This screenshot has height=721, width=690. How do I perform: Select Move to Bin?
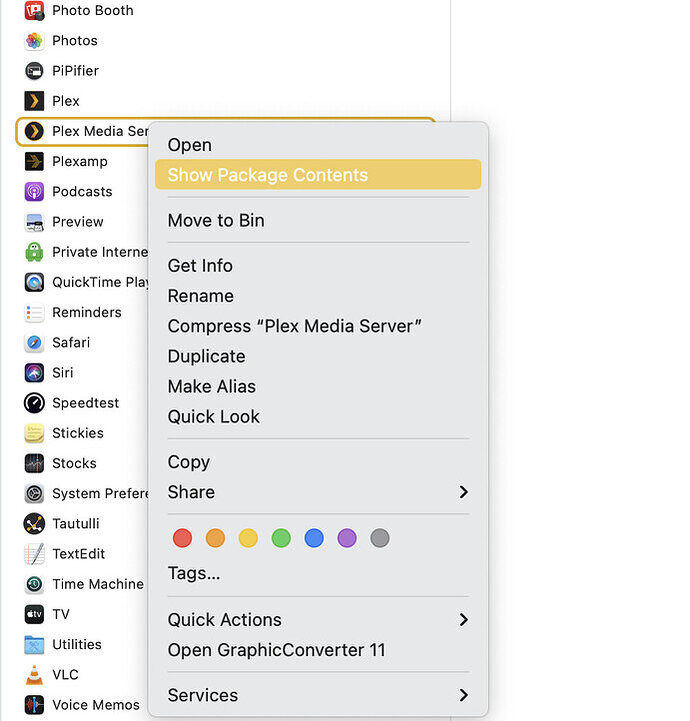318,221
